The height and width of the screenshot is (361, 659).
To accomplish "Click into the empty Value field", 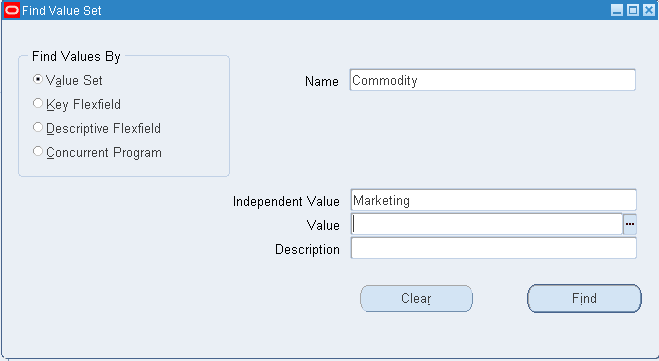I will point(487,224).
